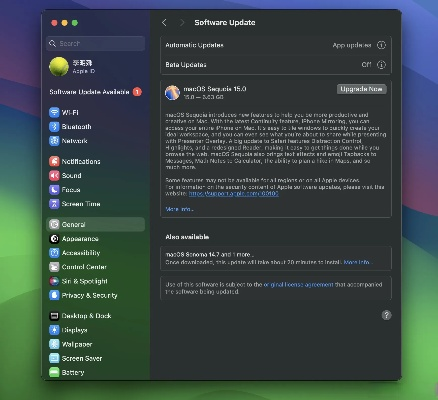The image size is (438, 400).
Task: Open Control Center icon
Action: pos(54,267)
